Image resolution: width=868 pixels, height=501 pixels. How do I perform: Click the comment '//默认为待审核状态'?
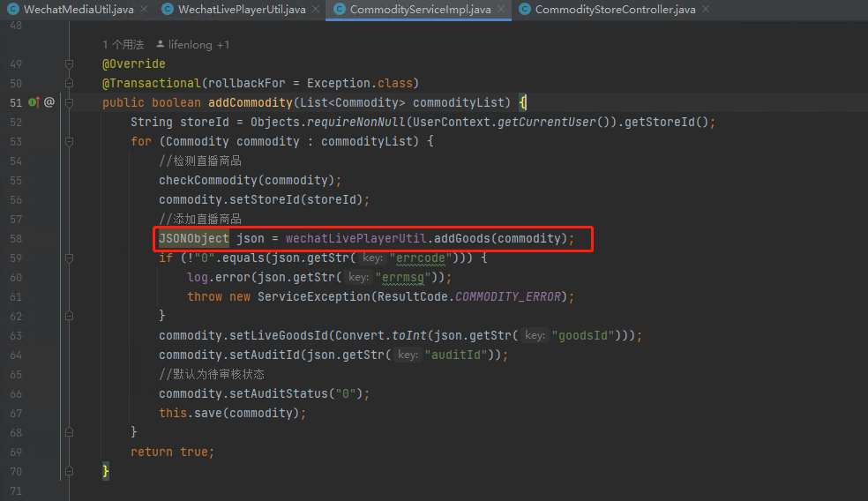point(212,374)
